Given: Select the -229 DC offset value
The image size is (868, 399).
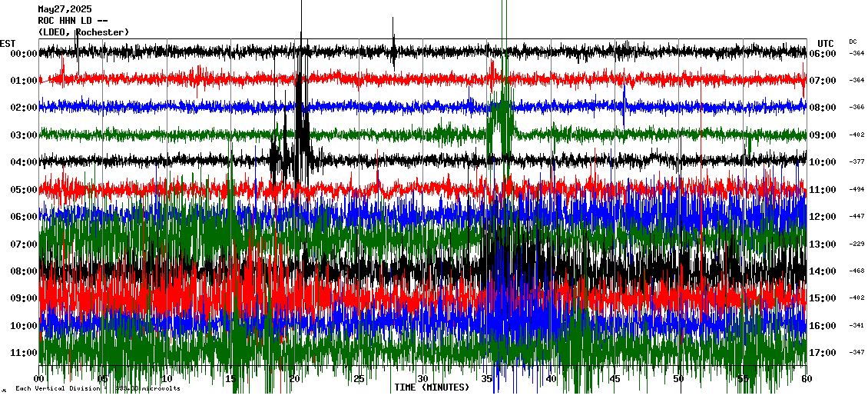Looking at the screenshot, I should 856,244.
